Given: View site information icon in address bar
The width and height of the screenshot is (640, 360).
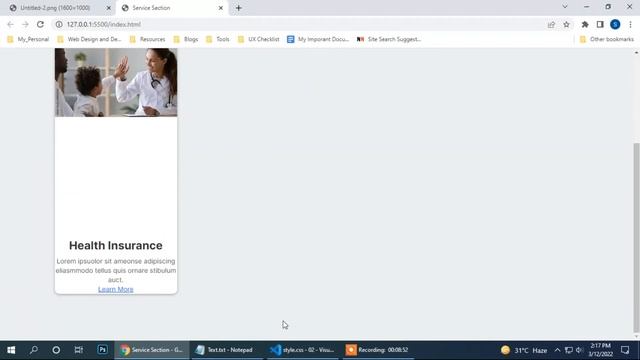Looking at the screenshot, I should (x=59, y=24).
